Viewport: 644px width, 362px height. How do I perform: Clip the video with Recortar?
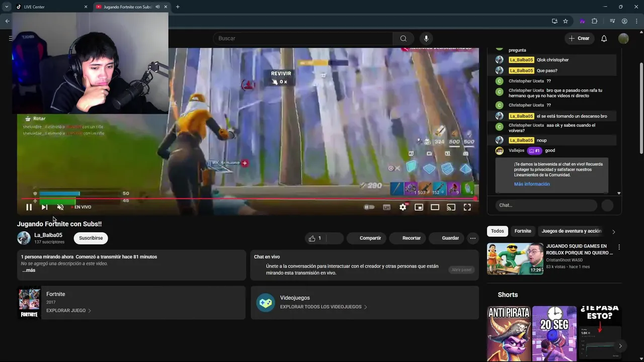click(x=407, y=238)
